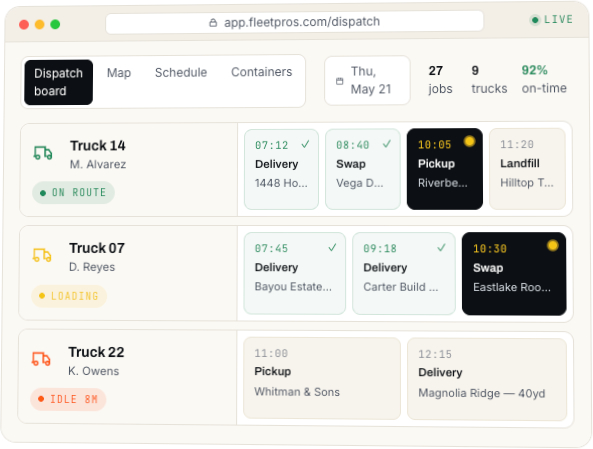Click the checkmark on 07:12 Delivery card
This screenshot has height=449, width=593.
click(x=305, y=144)
